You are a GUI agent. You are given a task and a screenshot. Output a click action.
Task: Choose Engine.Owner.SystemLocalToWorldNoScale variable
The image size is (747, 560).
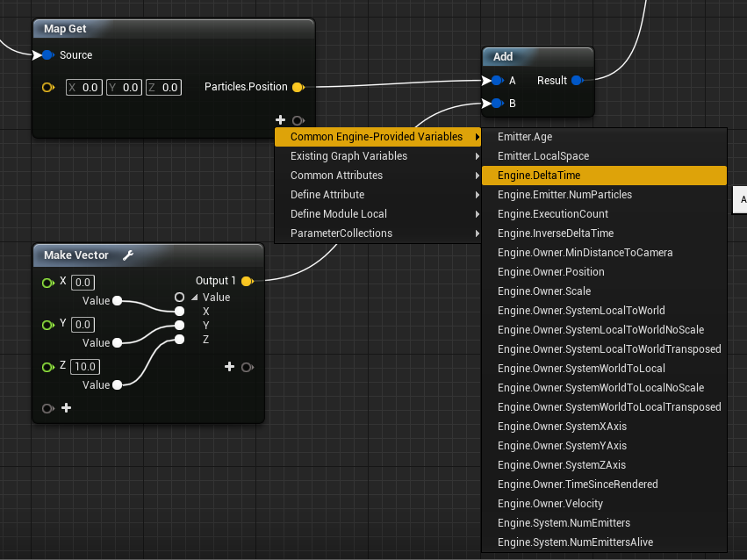pyautogui.click(x=605, y=330)
